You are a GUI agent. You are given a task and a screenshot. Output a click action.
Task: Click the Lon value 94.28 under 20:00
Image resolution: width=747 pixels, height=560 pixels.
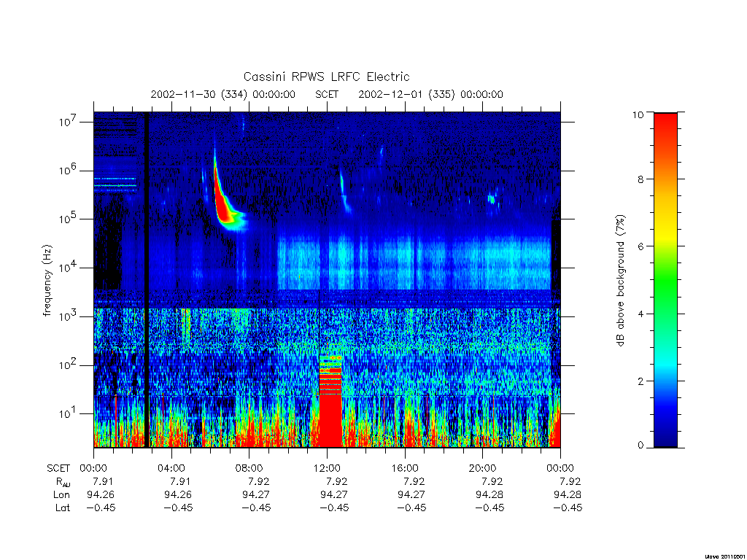pos(489,495)
